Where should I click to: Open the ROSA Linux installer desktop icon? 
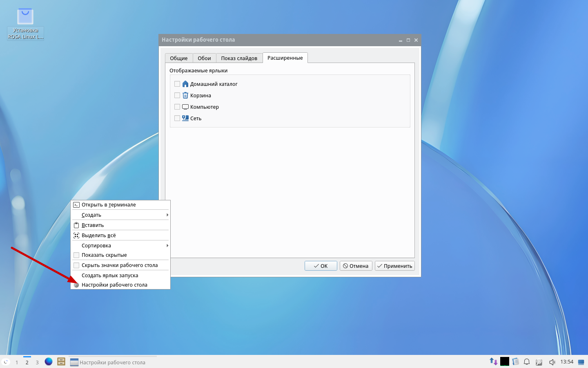(25, 24)
